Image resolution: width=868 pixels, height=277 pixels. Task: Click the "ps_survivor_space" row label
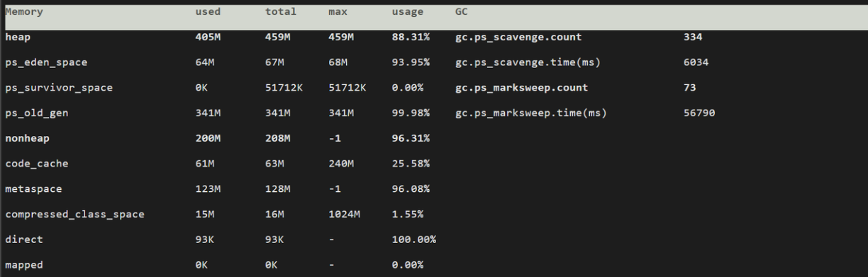click(59, 89)
